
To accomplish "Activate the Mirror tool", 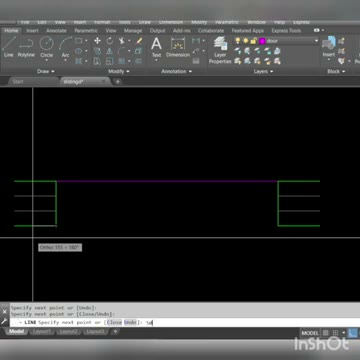I will click(x=110, y=51).
